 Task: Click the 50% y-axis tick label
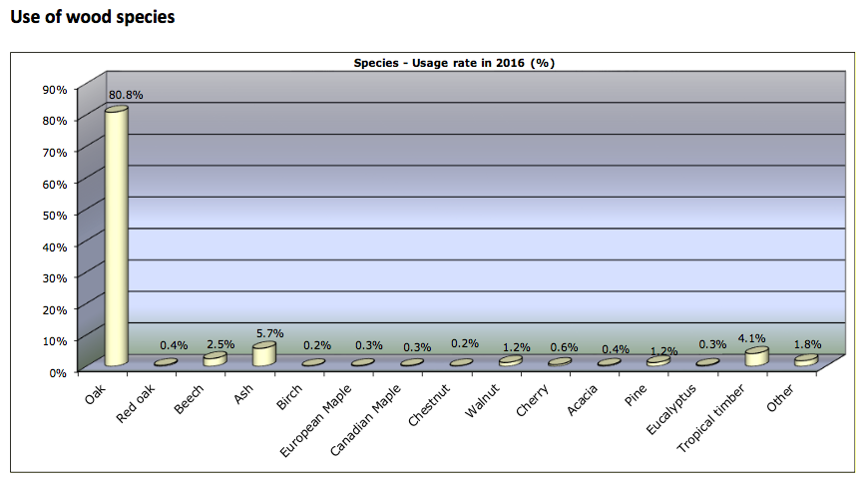click(x=55, y=216)
